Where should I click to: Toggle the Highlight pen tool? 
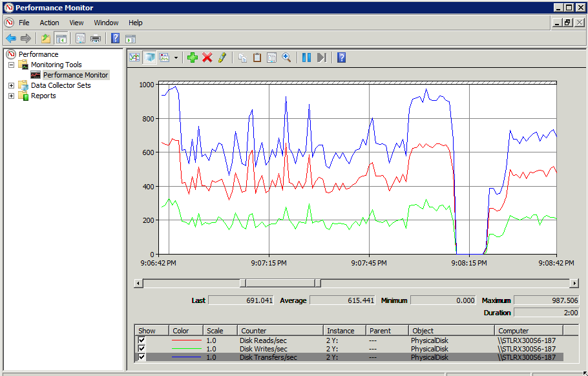click(x=222, y=57)
